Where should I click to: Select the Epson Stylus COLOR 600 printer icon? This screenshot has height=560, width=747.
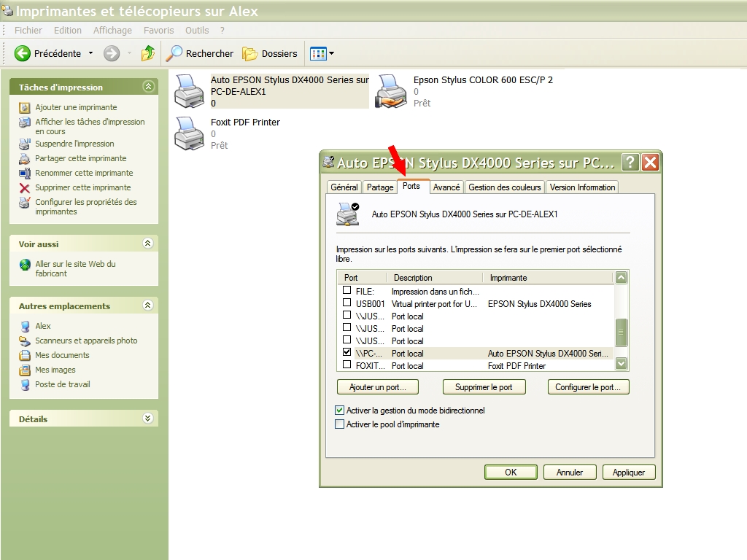click(391, 90)
